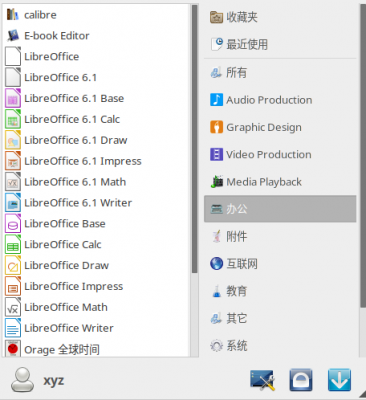Open the LibreOffice 6.1 Calc icon
366x400 pixels.
coord(13,119)
